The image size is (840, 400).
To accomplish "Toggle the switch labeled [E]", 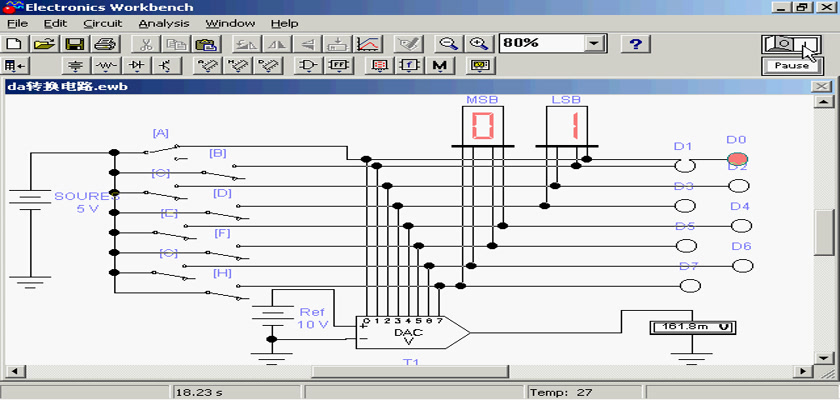I will click(x=175, y=232).
